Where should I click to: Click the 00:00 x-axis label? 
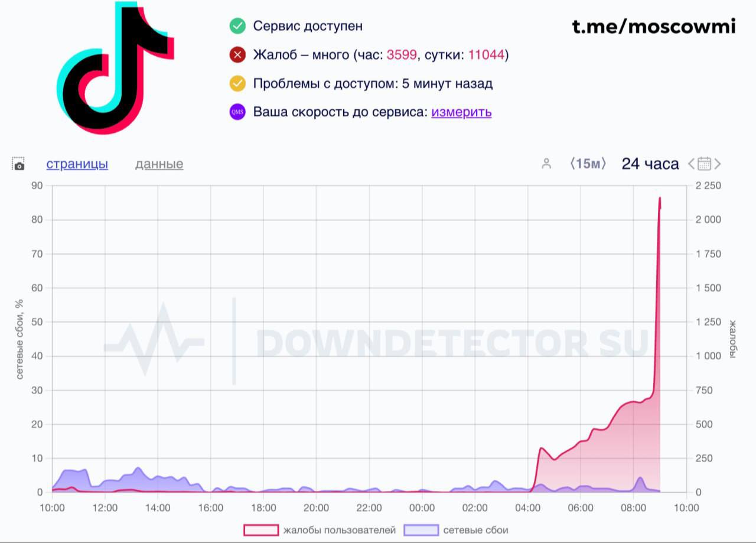click(422, 508)
